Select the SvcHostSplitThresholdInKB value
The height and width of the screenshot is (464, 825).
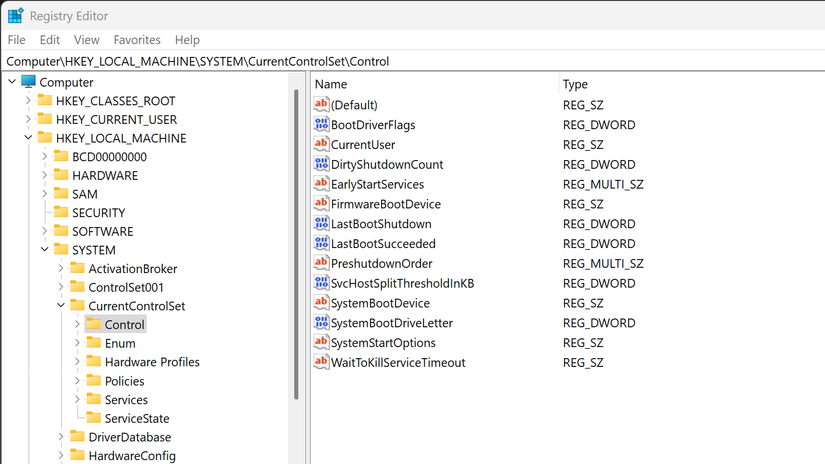coord(403,283)
